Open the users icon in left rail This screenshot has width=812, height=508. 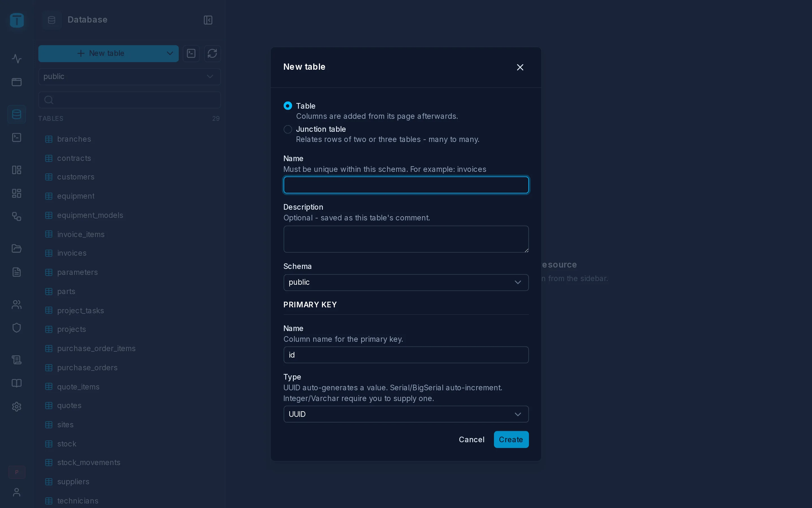point(17,305)
